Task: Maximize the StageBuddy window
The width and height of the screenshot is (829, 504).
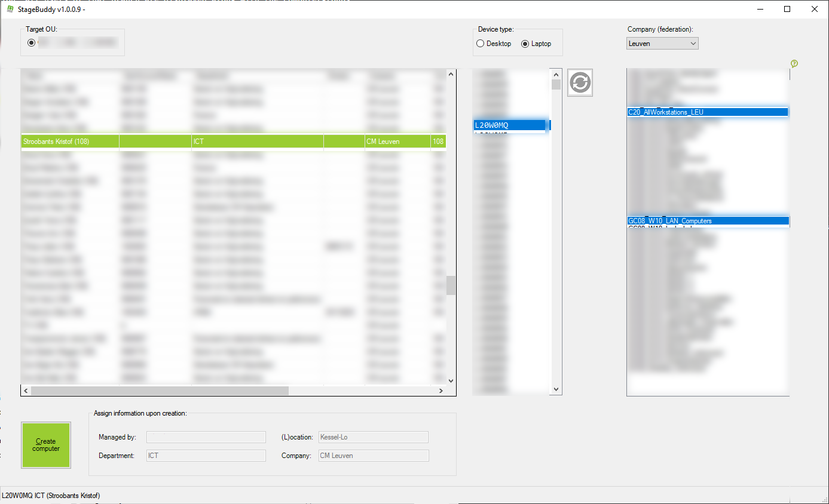Action: pyautogui.click(x=787, y=9)
